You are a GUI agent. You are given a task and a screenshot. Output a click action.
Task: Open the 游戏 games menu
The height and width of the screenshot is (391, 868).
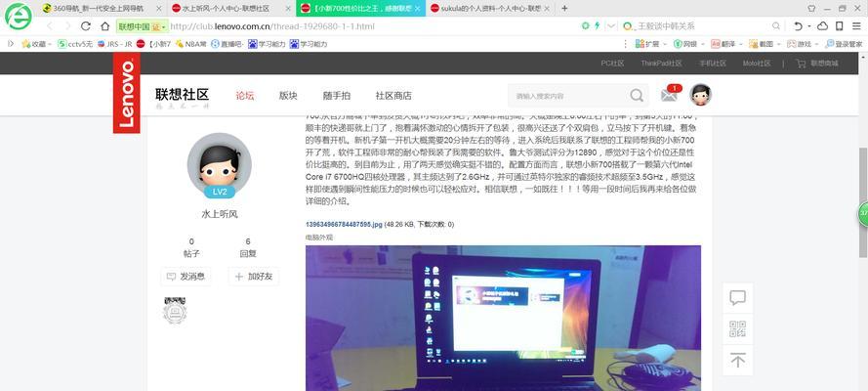pyautogui.click(x=803, y=44)
